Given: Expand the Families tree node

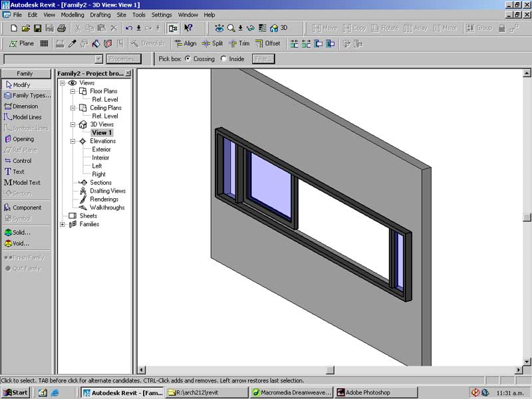Looking at the screenshot, I should pos(63,224).
